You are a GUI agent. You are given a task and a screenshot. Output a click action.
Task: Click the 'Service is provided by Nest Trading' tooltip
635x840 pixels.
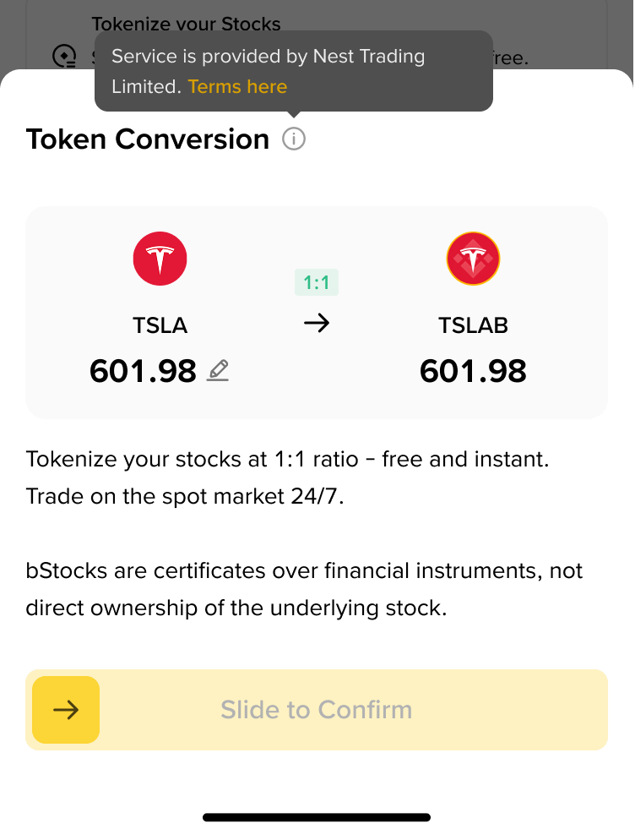click(294, 71)
